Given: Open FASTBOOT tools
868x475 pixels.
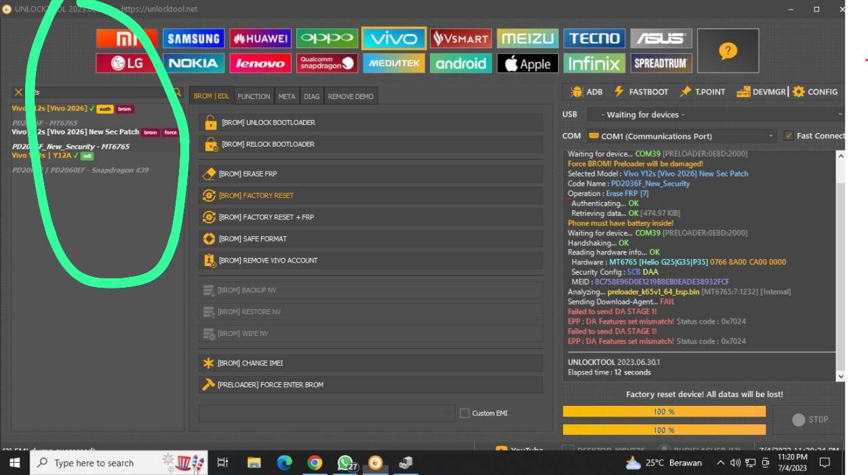Looking at the screenshot, I should pyautogui.click(x=641, y=92).
